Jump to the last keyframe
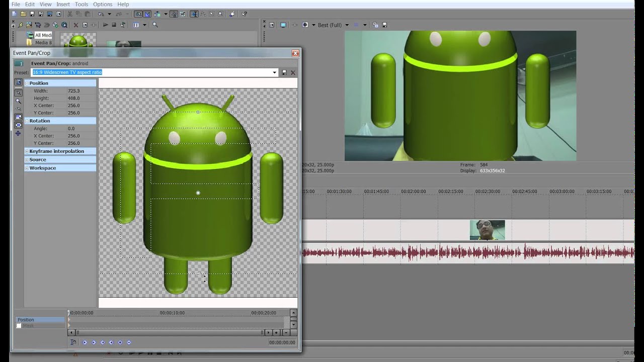The width and height of the screenshot is (644, 362). 111,342
